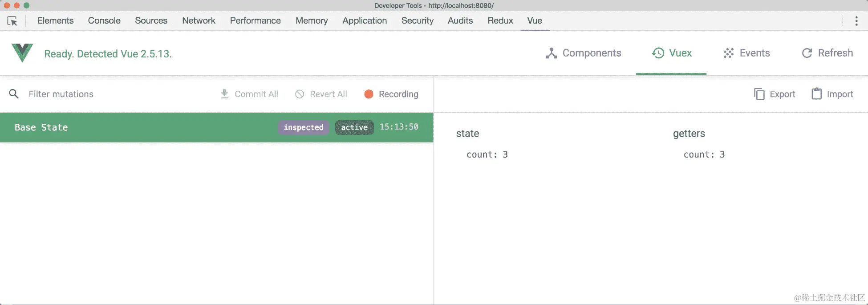Click the Events dots icon
Screen dimensions: 868x305
tap(729, 53)
